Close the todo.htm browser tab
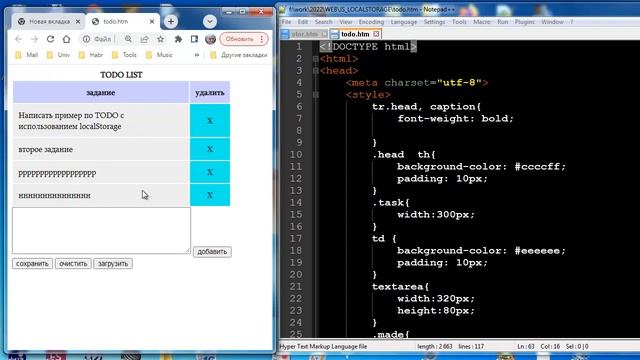640x360 pixels. click(x=152, y=22)
